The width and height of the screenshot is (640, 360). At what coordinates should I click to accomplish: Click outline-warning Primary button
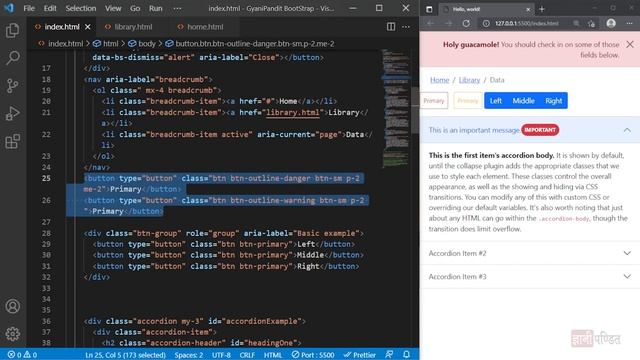click(468, 101)
